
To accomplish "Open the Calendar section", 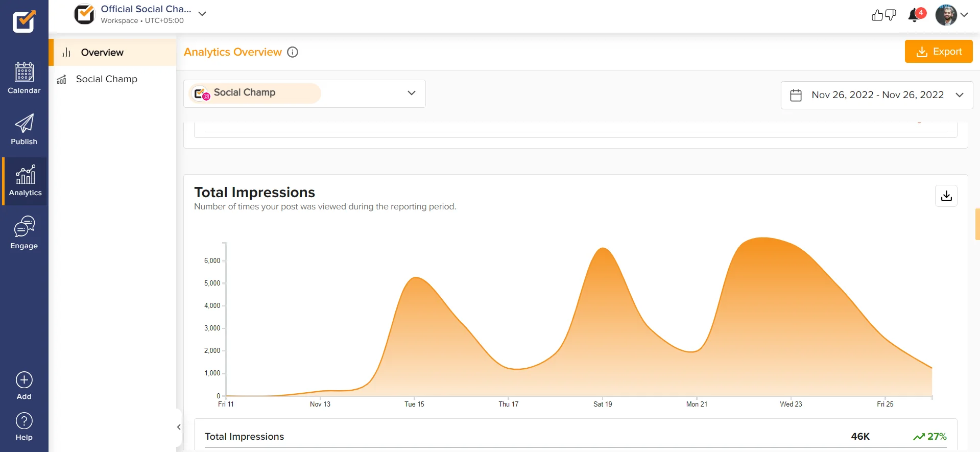I will point(24,78).
